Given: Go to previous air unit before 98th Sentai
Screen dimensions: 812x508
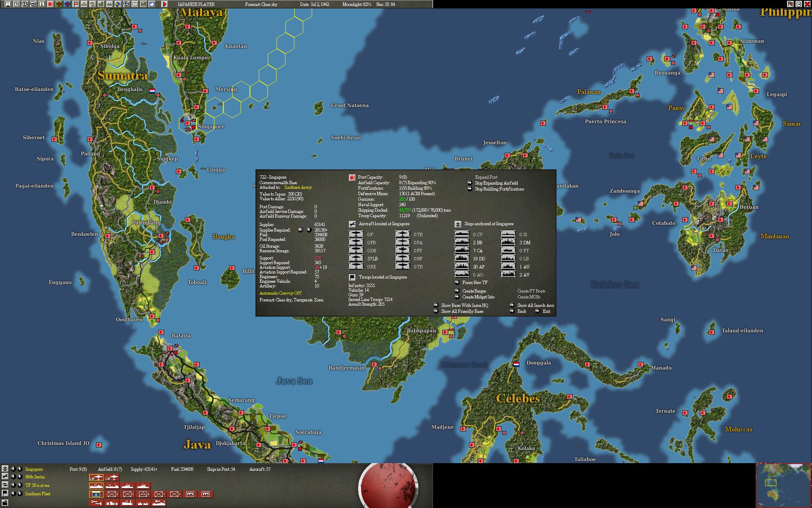Looking at the screenshot, I should 13,477.
